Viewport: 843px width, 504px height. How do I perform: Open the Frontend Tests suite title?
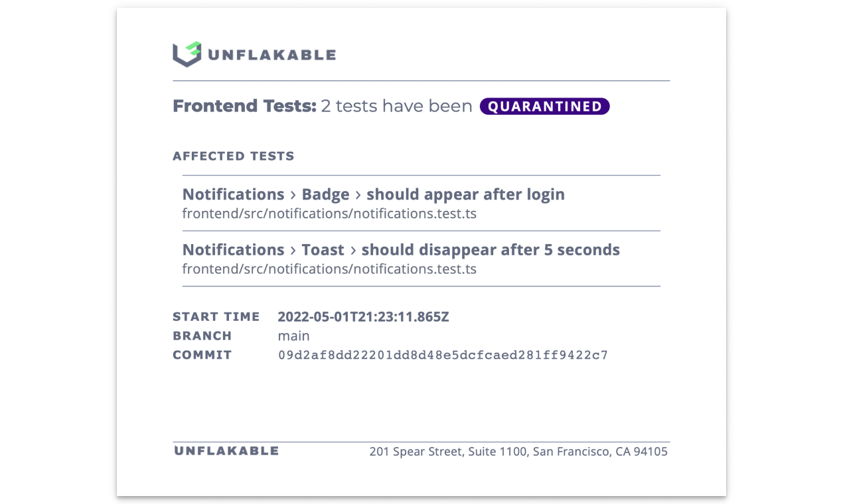tap(245, 106)
